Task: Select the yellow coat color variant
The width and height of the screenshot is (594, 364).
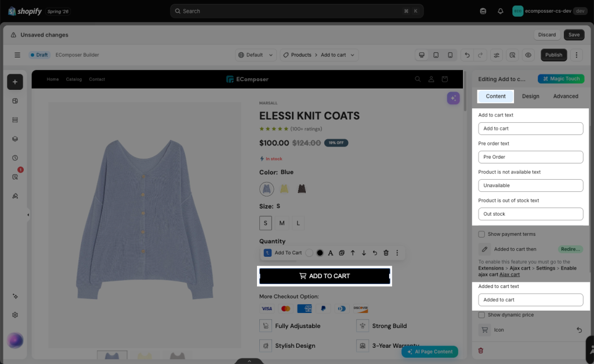Action: point(284,189)
